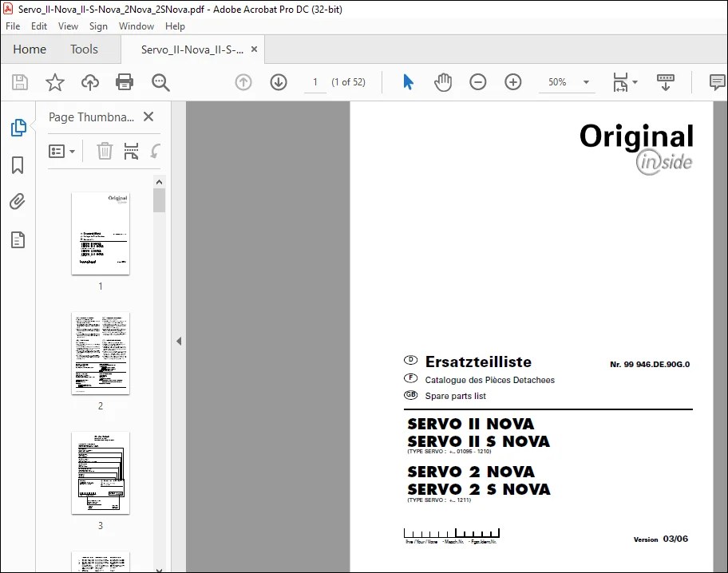Image resolution: width=728 pixels, height=573 pixels.
Task: Open the View menu
Action: pos(68,26)
